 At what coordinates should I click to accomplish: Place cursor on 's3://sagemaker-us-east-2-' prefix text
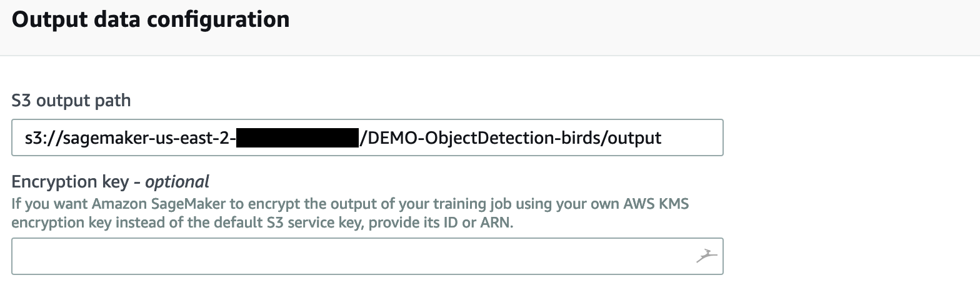[131, 137]
